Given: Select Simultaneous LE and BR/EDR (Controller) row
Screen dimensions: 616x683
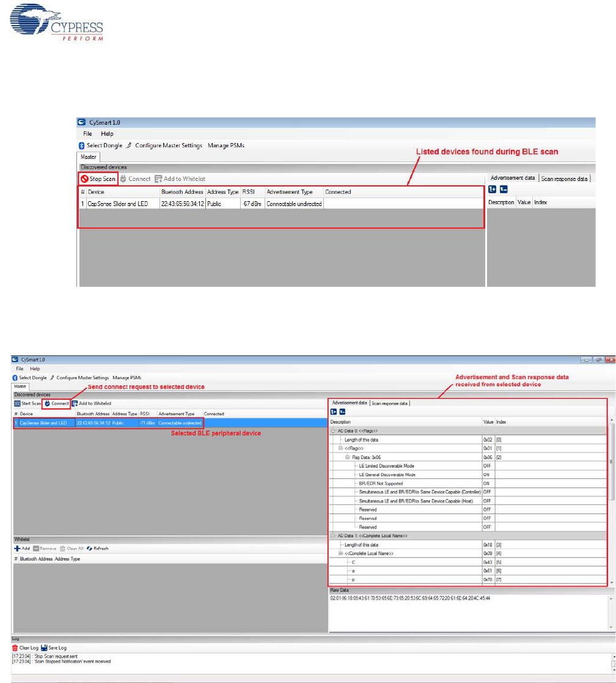Looking at the screenshot, I should coord(469,492).
